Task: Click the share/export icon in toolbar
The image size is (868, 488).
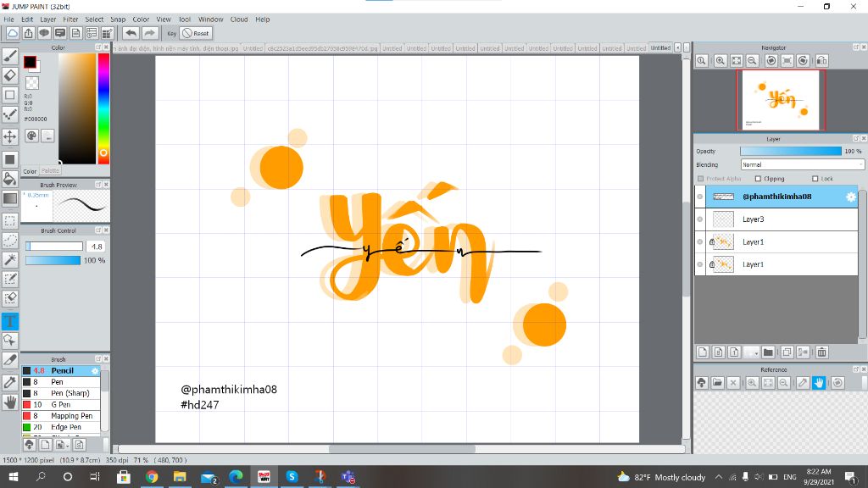Action: (28, 33)
